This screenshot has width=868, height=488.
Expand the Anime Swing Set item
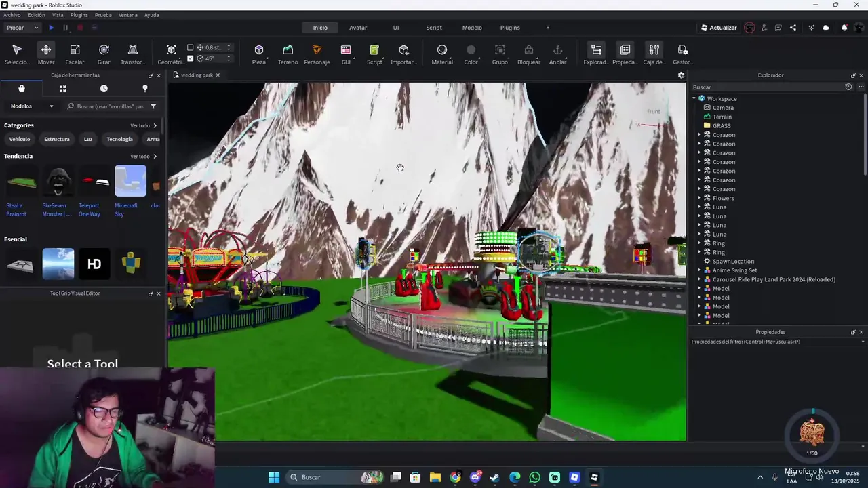pos(700,270)
